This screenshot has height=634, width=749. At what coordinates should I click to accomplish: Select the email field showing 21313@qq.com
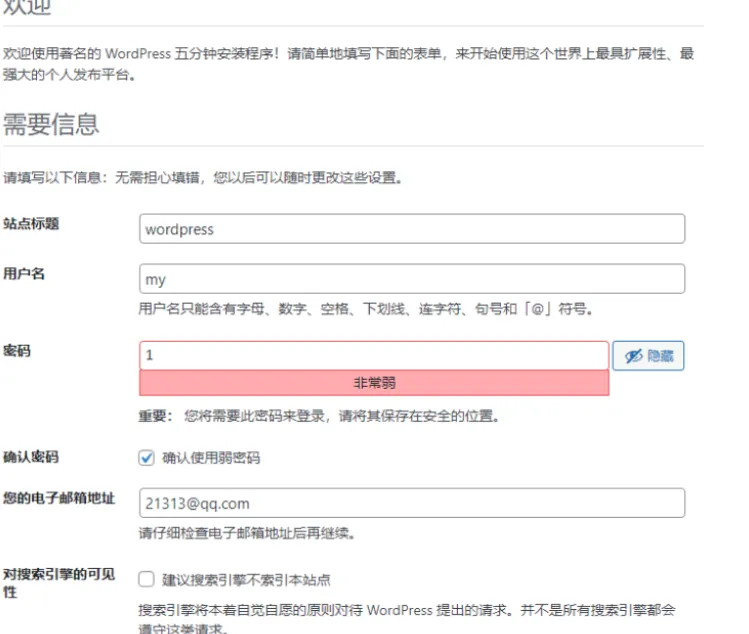(412, 503)
